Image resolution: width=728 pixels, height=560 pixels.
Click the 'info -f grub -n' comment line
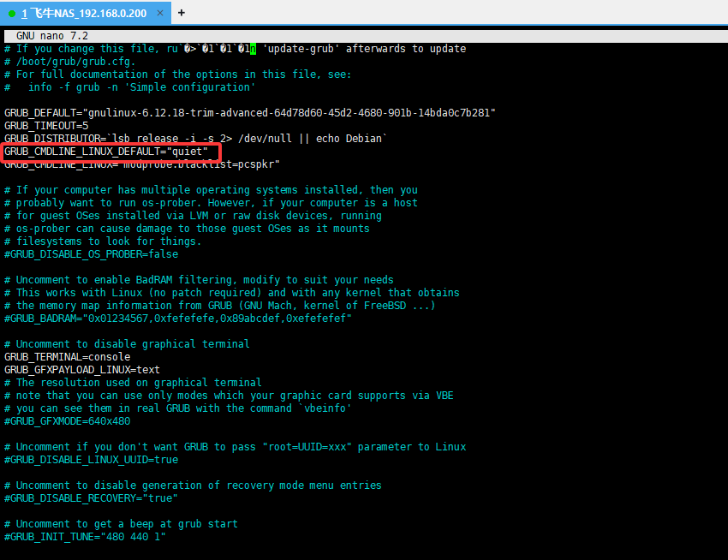129,87
